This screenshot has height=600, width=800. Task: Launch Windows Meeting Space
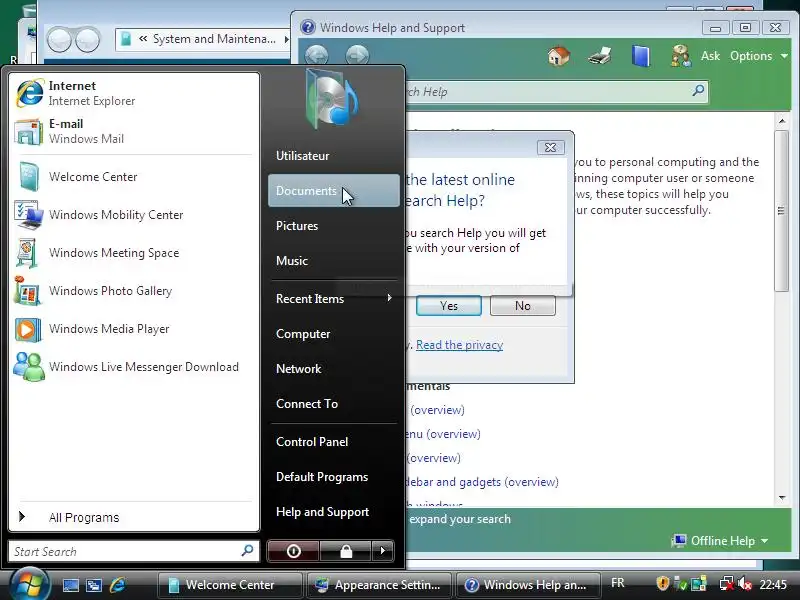(x=135, y=253)
